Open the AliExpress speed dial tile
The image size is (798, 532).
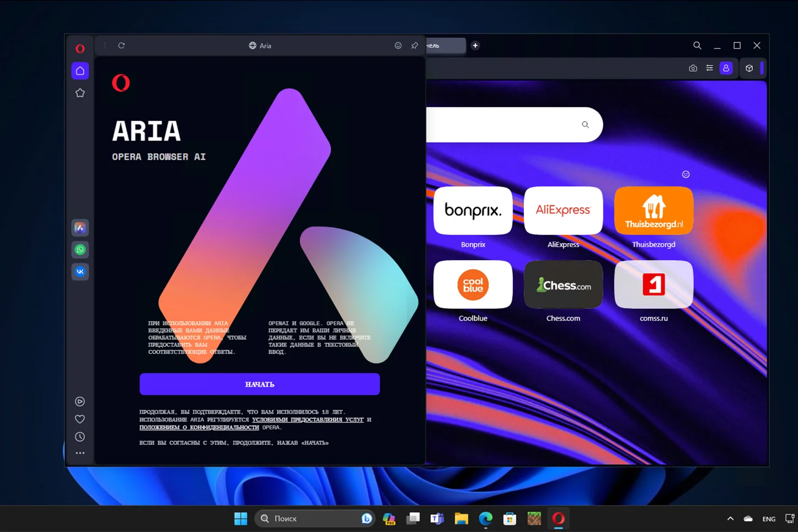pyautogui.click(x=563, y=211)
